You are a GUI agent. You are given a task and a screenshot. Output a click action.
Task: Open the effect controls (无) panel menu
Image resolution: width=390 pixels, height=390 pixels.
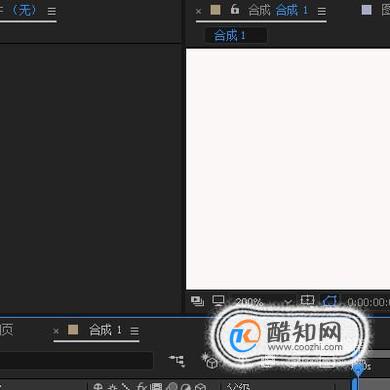click(52, 12)
